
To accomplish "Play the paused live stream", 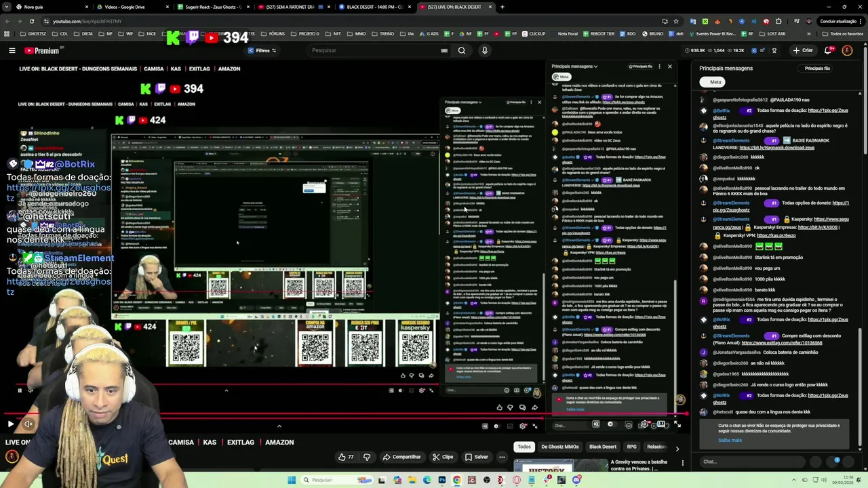I will [x=10, y=424].
